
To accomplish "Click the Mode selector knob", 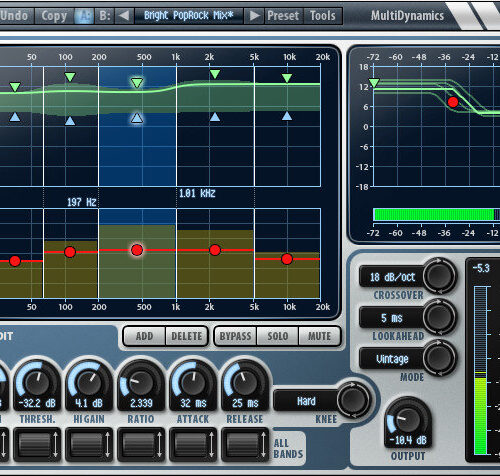I will point(439,358).
